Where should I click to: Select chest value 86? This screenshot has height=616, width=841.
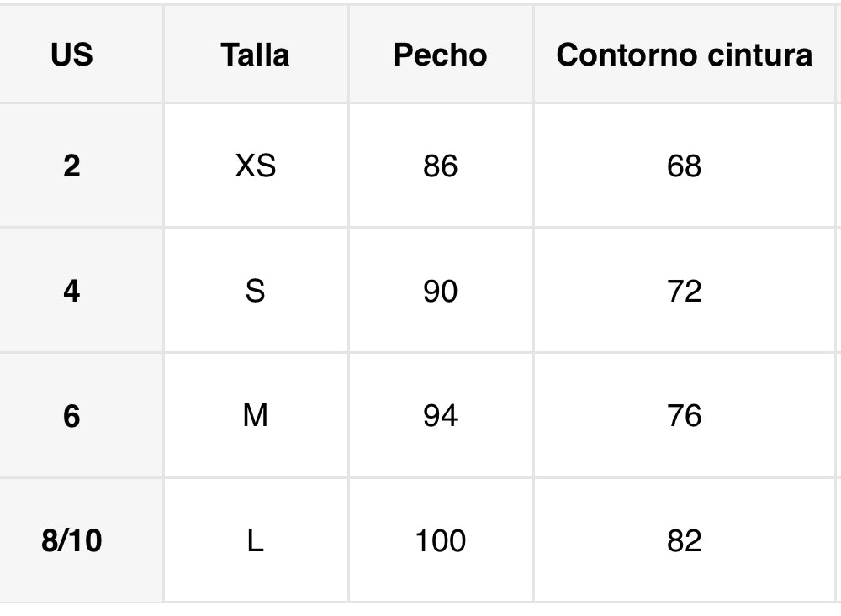pos(440,166)
